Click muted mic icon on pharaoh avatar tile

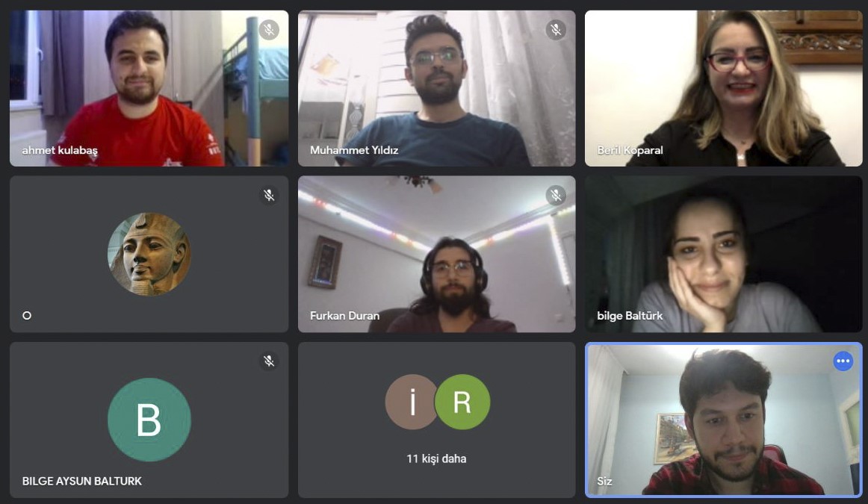[x=269, y=195]
